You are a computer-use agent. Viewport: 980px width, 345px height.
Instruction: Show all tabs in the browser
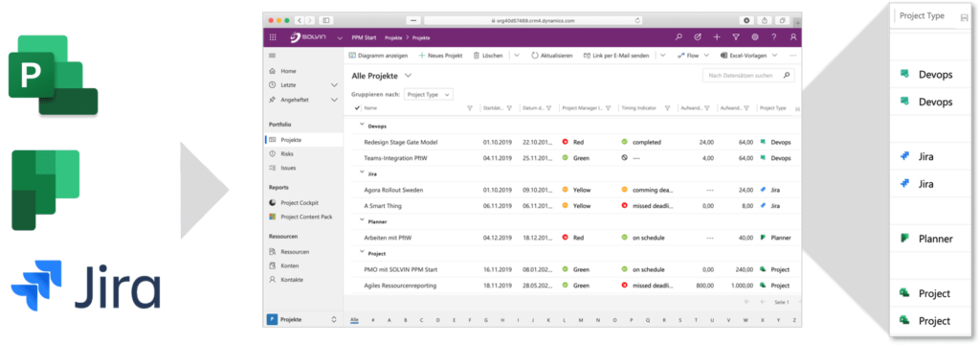click(x=782, y=21)
